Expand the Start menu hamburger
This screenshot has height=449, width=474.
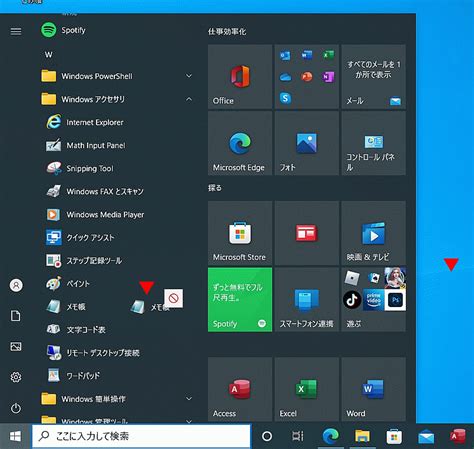pos(16,31)
